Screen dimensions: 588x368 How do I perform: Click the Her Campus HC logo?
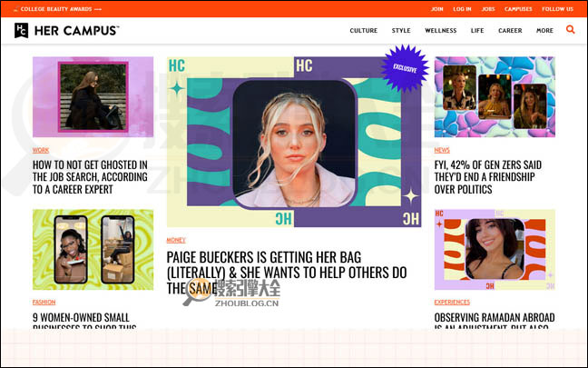click(22, 30)
